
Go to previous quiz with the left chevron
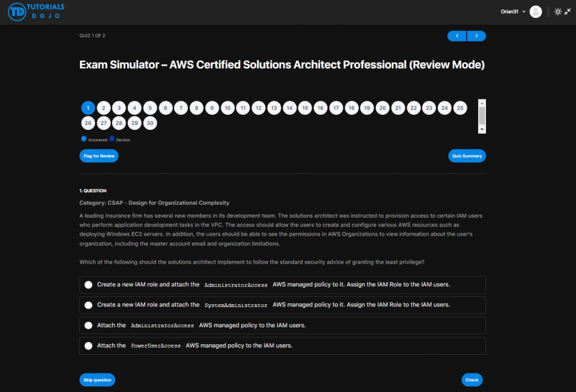tap(457, 35)
